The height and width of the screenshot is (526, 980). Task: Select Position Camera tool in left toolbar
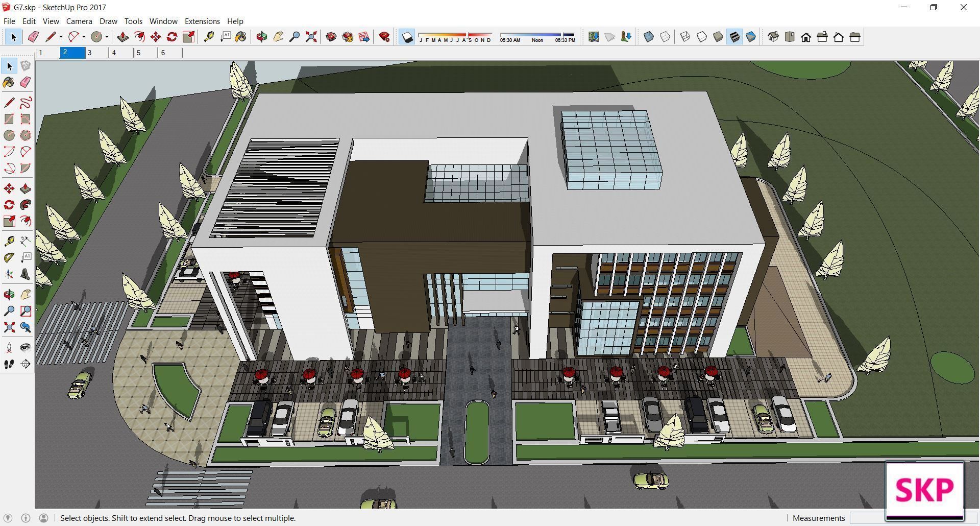pyautogui.click(x=9, y=348)
